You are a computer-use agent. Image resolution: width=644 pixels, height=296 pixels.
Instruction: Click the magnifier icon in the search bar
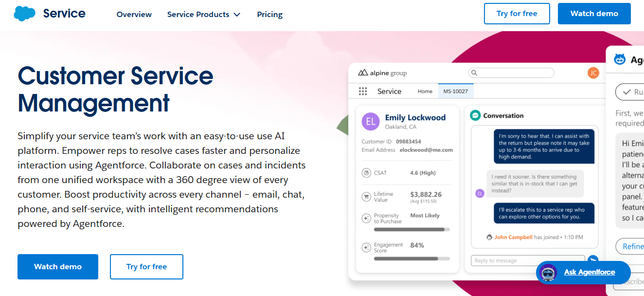click(x=473, y=72)
